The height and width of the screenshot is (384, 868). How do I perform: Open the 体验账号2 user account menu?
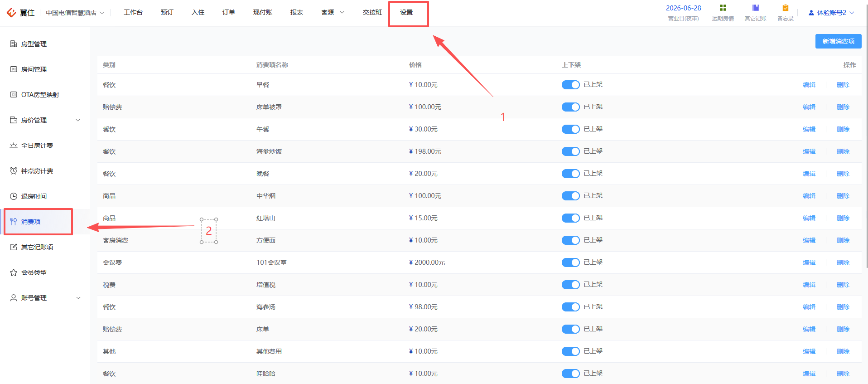831,13
